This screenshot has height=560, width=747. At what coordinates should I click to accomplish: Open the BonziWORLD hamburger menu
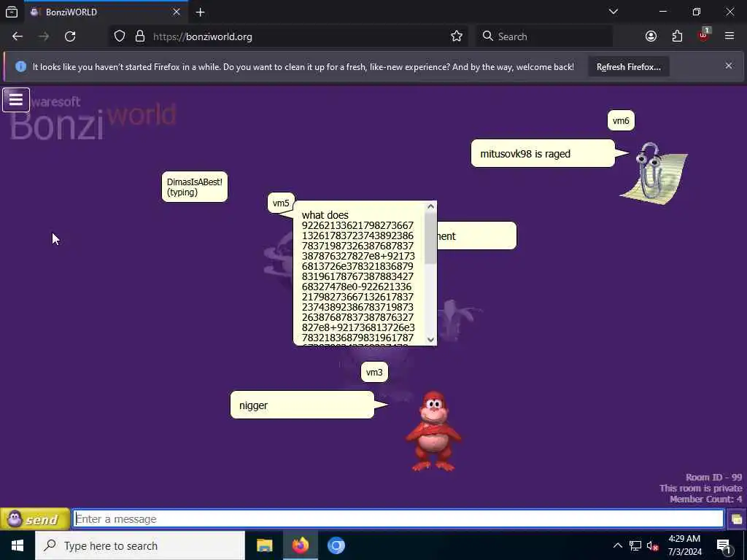click(x=16, y=100)
